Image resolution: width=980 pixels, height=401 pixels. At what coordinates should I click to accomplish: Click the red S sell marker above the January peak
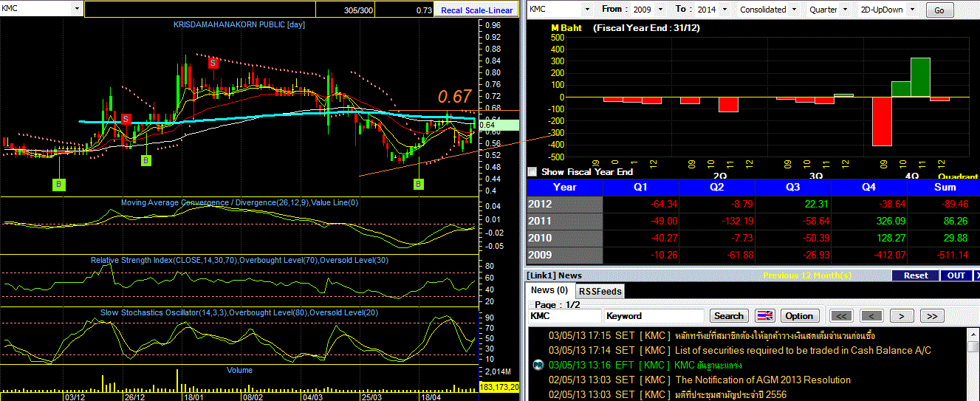click(213, 63)
